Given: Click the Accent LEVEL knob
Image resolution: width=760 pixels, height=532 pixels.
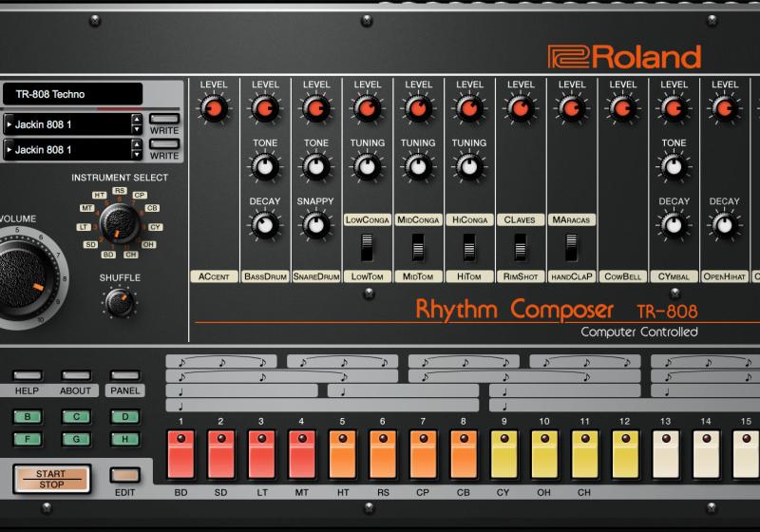Looking at the screenshot, I should 214,108.
